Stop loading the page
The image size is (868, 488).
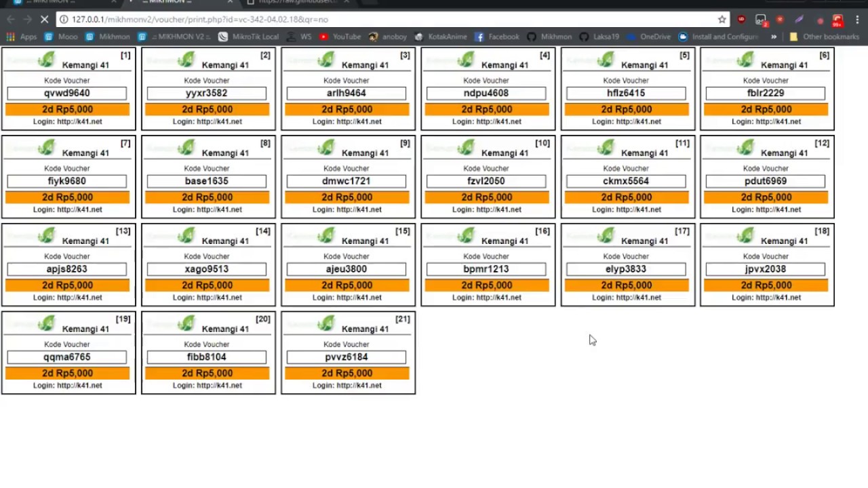(x=44, y=20)
